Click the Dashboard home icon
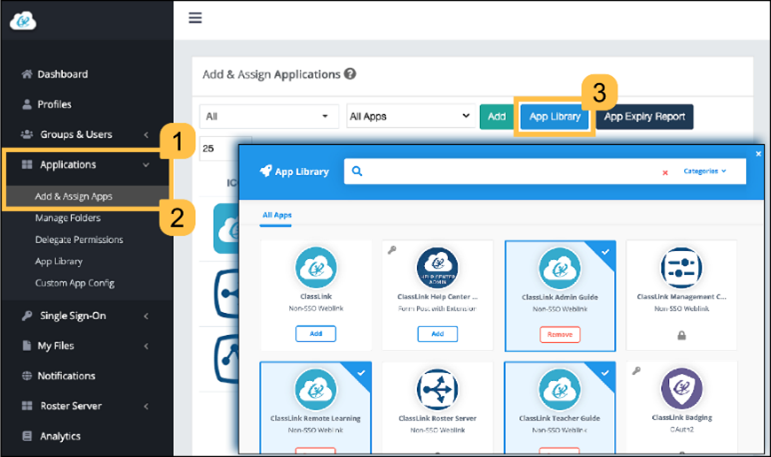Viewport: 771px width, 457px height. click(27, 74)
